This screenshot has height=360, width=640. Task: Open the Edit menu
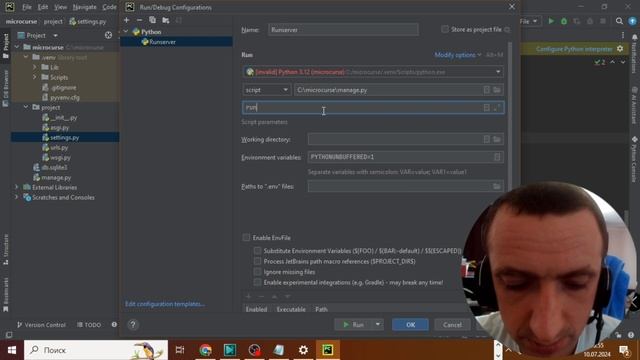pyautogui.click(x=43, y=7)
